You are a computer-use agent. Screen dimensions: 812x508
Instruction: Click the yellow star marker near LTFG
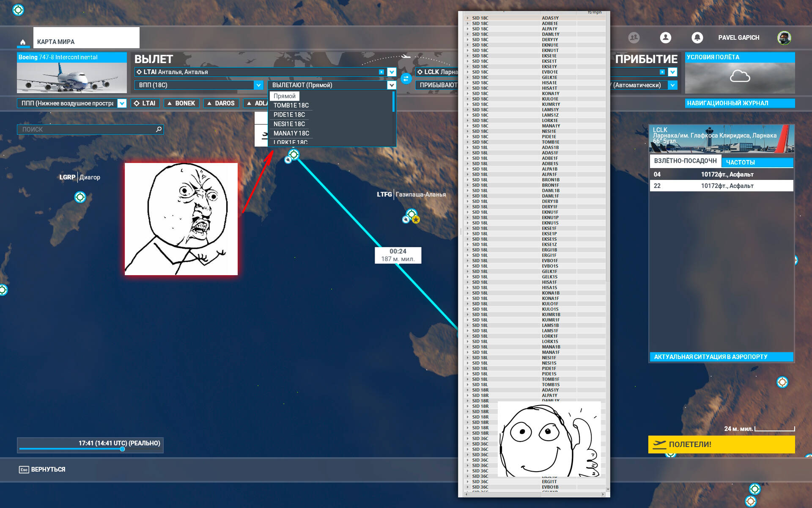(x=416, y=219)
